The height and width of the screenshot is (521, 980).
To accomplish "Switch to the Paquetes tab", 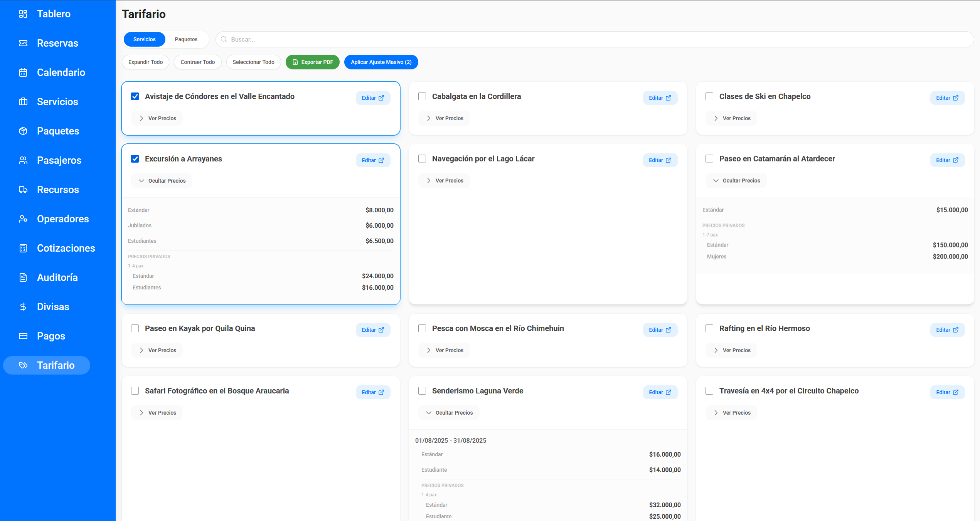I will pos(186,39).
